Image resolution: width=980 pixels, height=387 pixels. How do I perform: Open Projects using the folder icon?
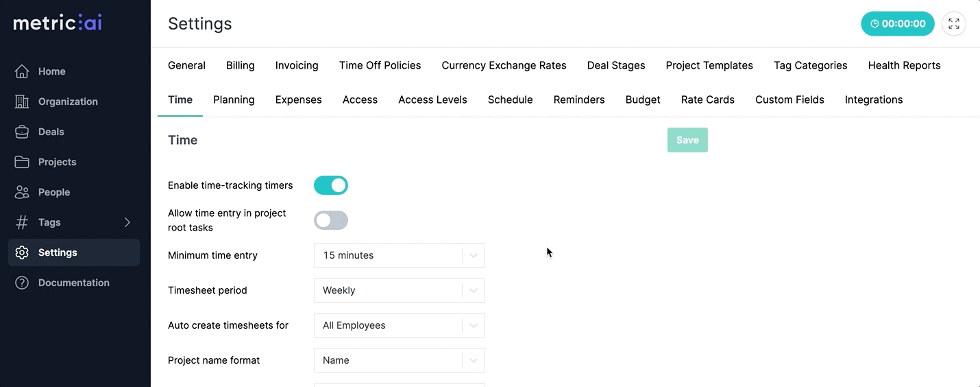pos(22,162)
